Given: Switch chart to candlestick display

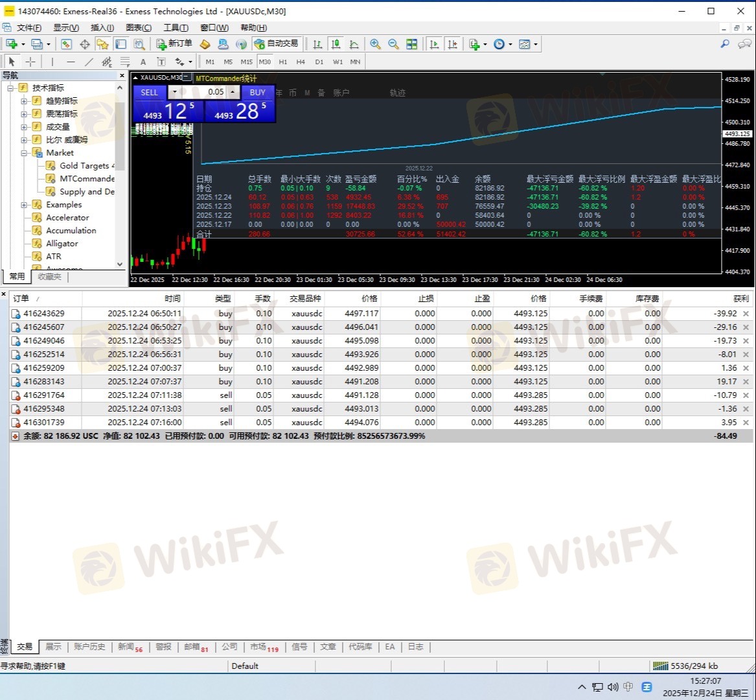Looking at the screenshot, I should [336, 44].
